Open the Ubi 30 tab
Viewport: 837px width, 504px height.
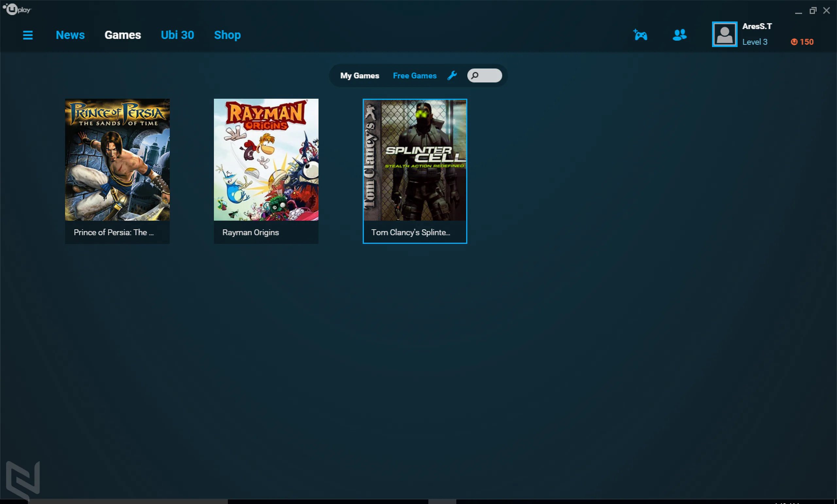(177, 35)
